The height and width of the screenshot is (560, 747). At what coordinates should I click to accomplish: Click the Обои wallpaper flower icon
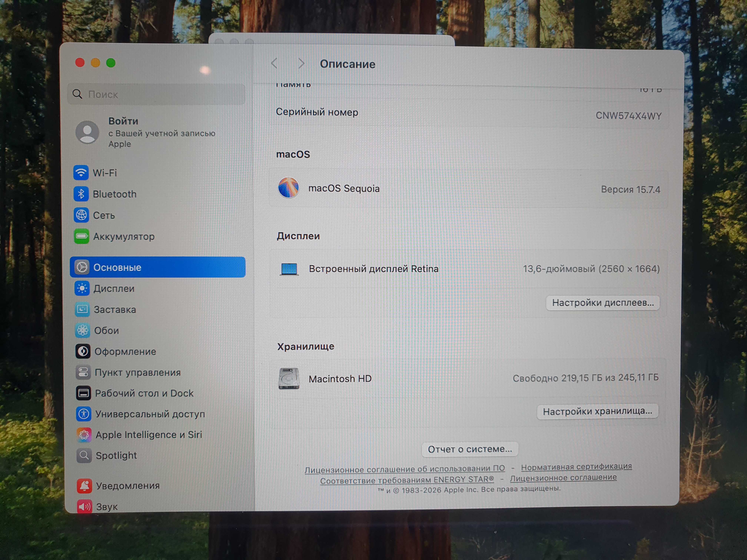83,330
